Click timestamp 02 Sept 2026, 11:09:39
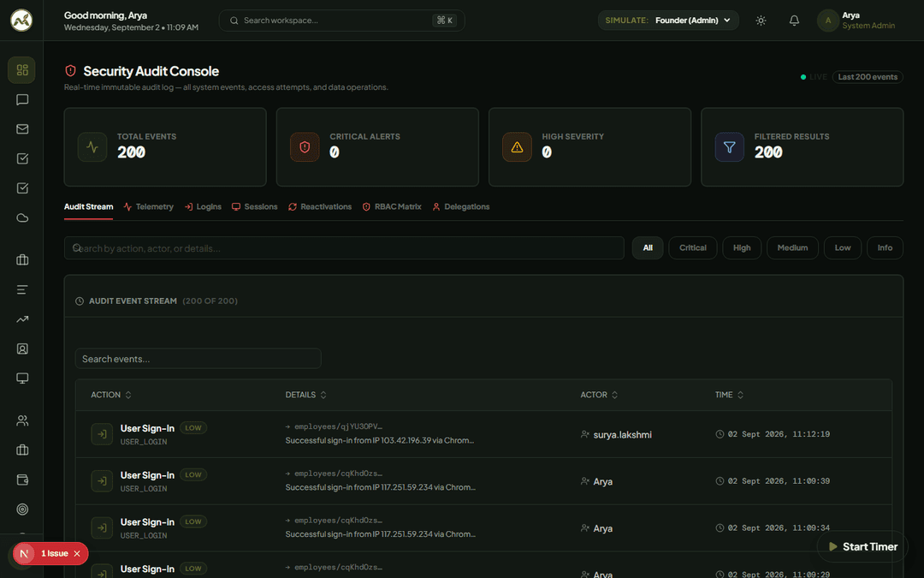Image resolution: width=924 pixels, height=578 pixels. (x=779, y=481)
